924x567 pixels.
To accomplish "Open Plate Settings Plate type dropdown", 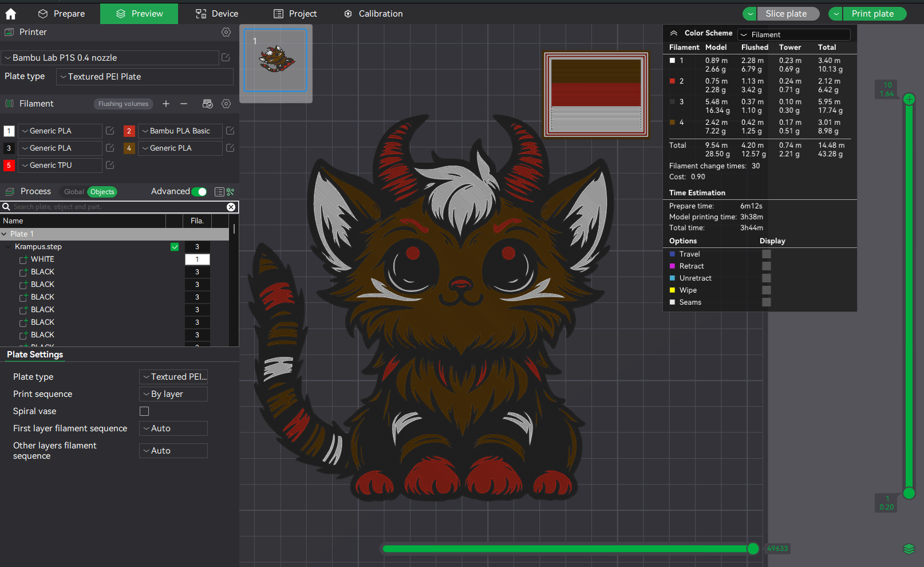I will tap(173, 377).
